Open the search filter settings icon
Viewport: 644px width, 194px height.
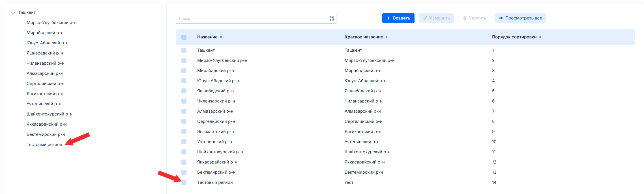(x=332, y=18)
